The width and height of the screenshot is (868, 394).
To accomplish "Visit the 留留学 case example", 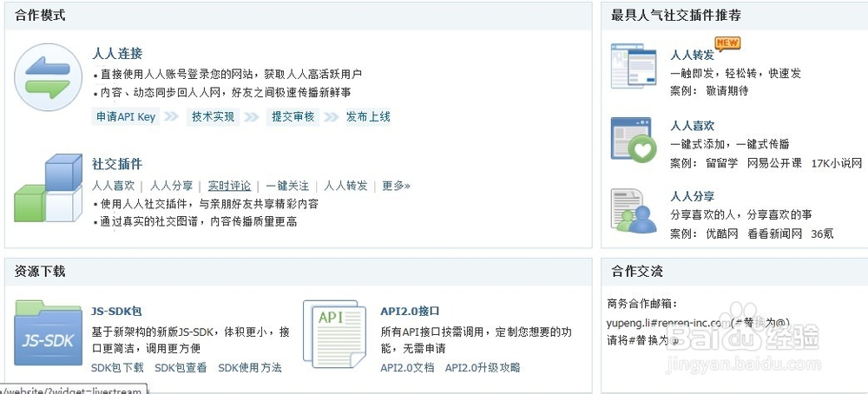I will [x=722, y=163].
